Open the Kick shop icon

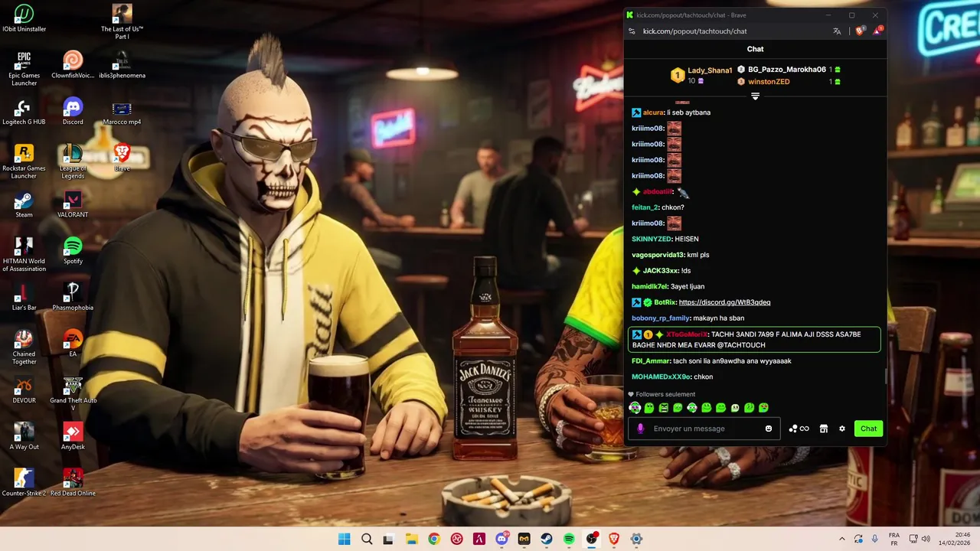click(824, 429)
